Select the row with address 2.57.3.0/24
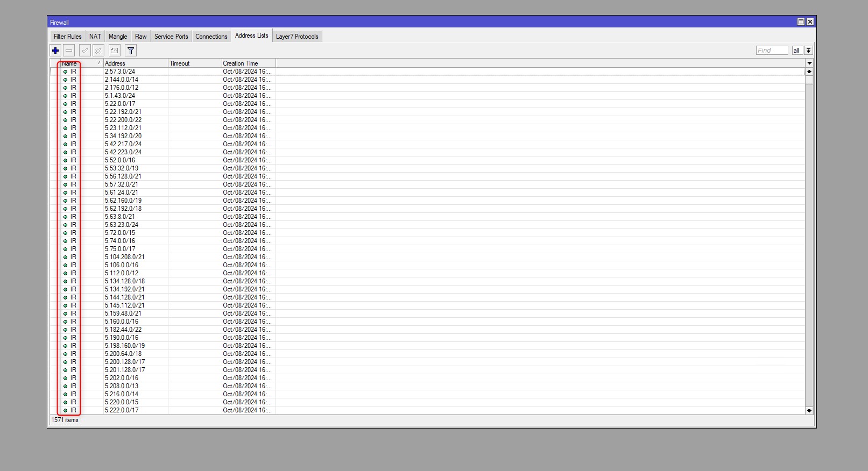Viewport: 868px width, 471px height. (x=428, y=72)
